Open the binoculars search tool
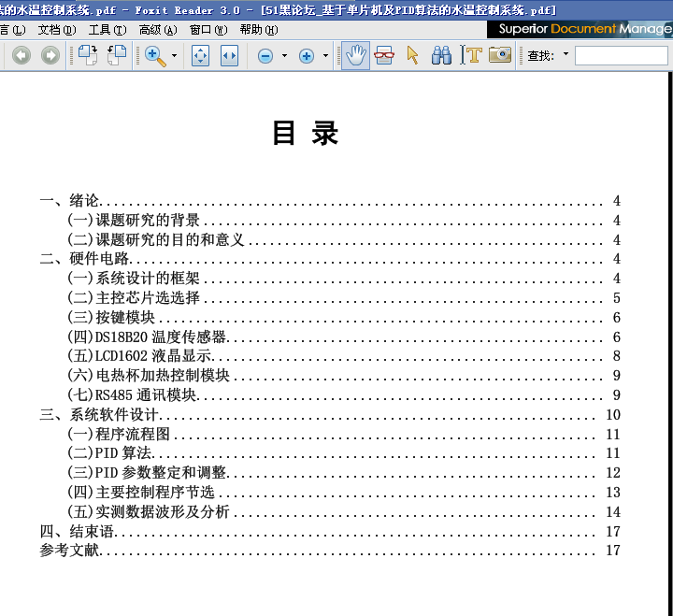 point(441,56)
